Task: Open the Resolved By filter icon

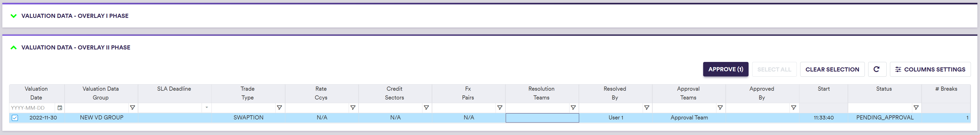Action: (646, 108)
